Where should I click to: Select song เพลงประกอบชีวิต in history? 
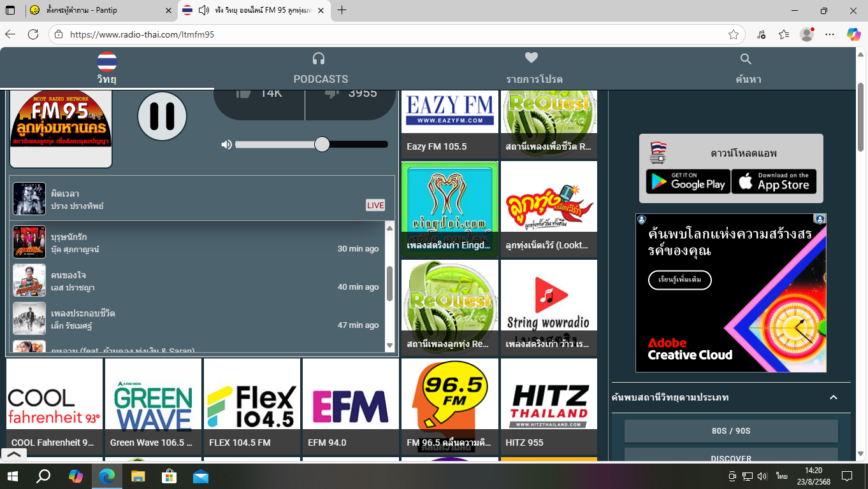coord(196,318)
